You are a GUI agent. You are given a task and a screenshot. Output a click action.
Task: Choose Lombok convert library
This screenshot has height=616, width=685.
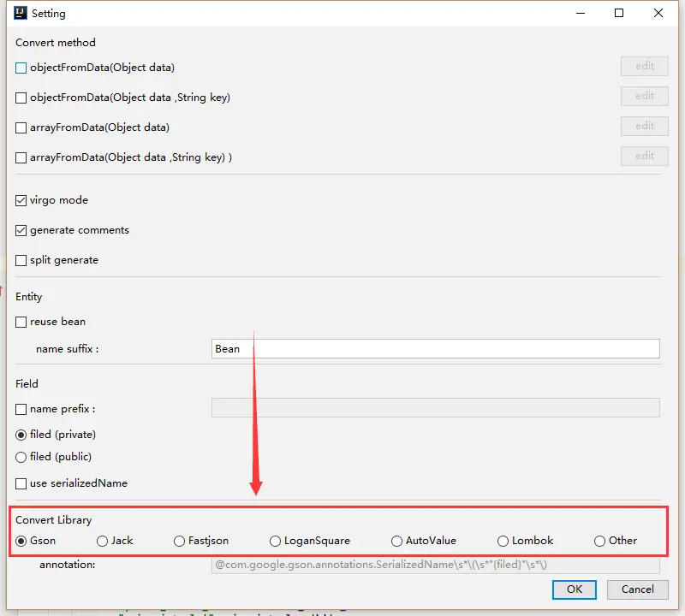point(503,542)
